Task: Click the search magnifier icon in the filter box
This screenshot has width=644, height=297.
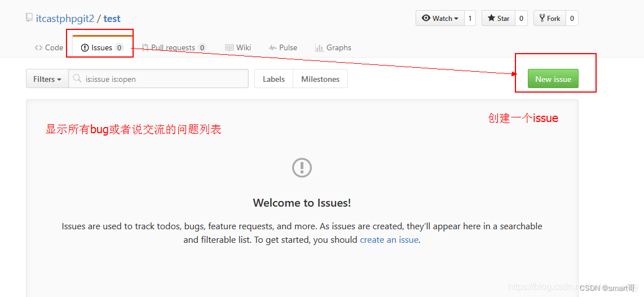Action: 77,78
